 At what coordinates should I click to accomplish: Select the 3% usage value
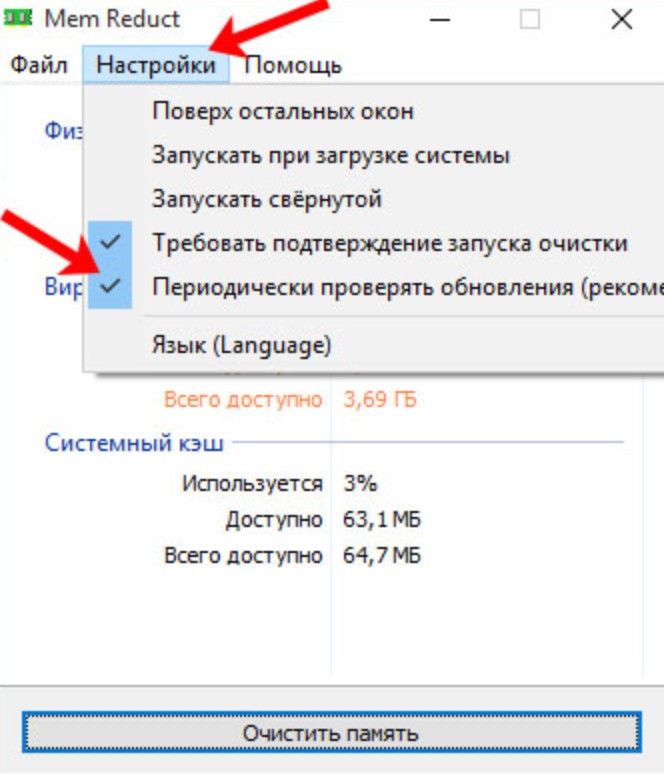tap(360, 483)
